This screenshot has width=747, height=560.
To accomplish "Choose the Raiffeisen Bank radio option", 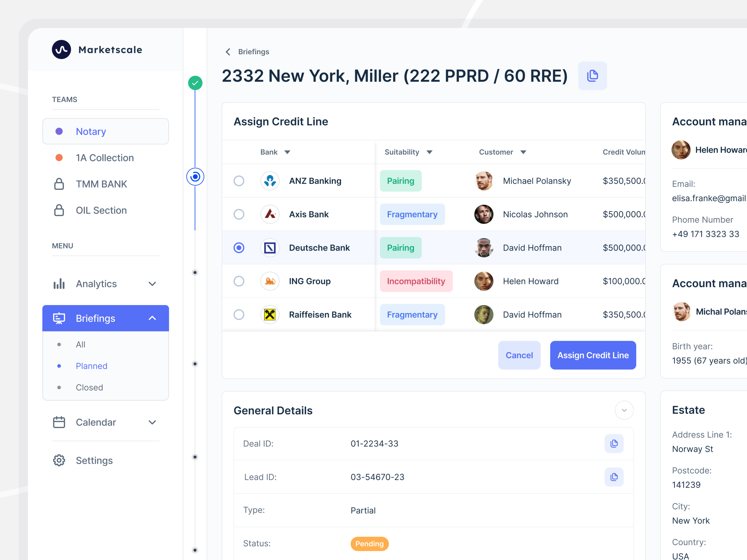I will pos(239,315).
